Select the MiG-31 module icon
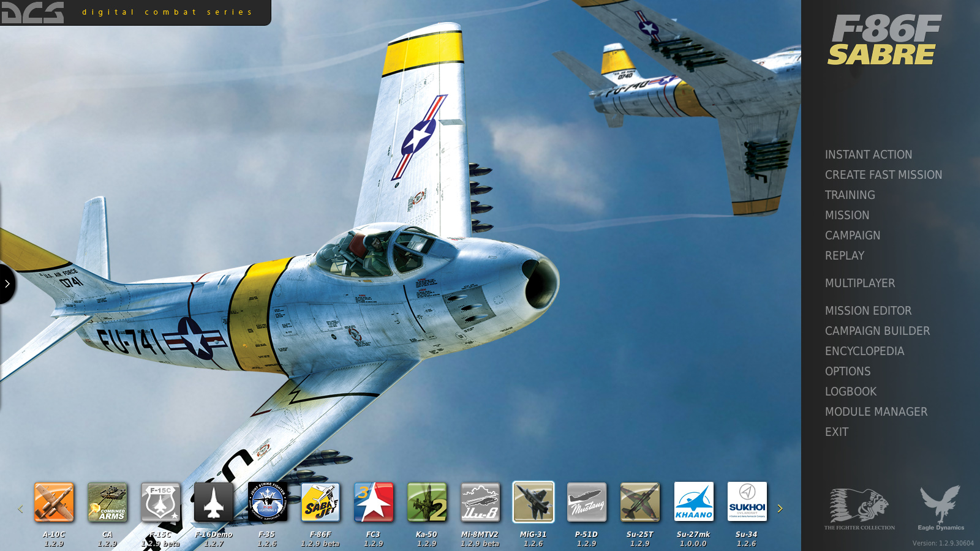 tap(533, 502)
